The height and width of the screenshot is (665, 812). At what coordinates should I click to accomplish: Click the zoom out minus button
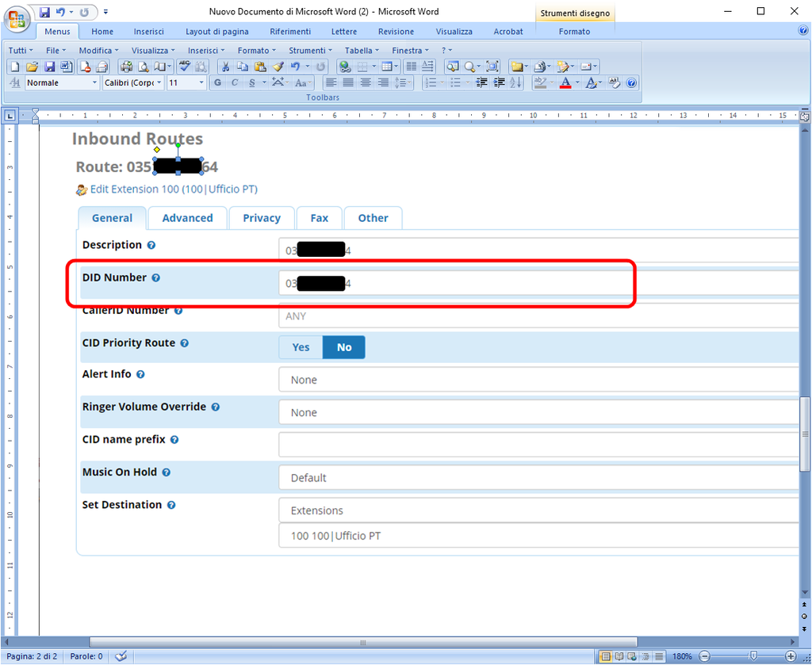coord(705,656)
